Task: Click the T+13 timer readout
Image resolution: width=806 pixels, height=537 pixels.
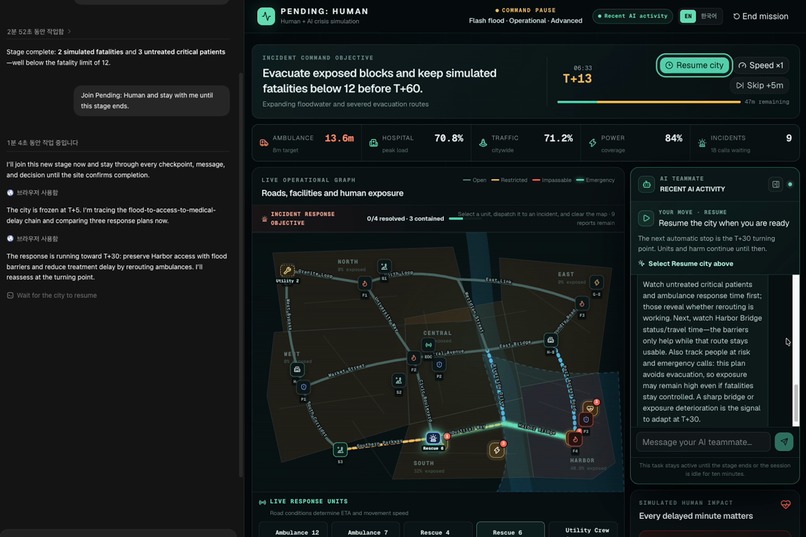Action: pos(577,79)
